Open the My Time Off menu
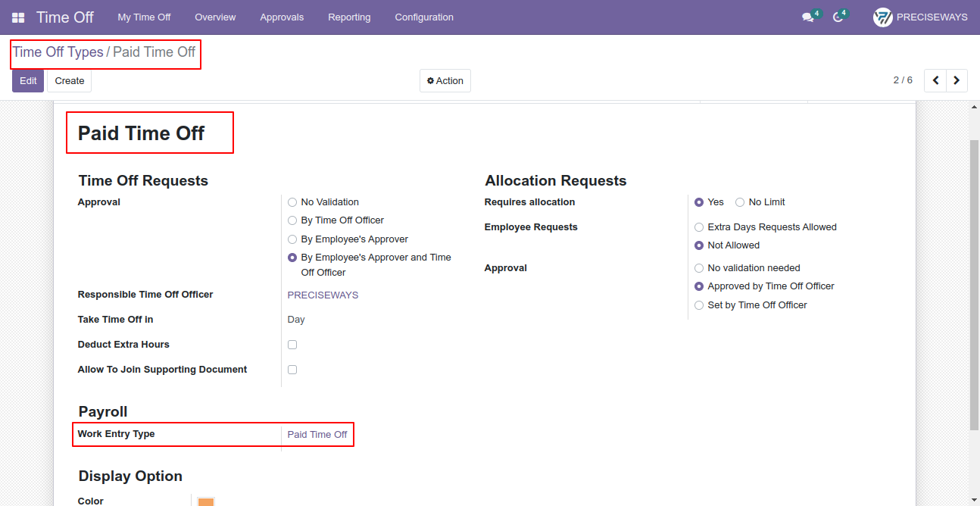Viewport: 980px width, 506px height. coord(144,17)
